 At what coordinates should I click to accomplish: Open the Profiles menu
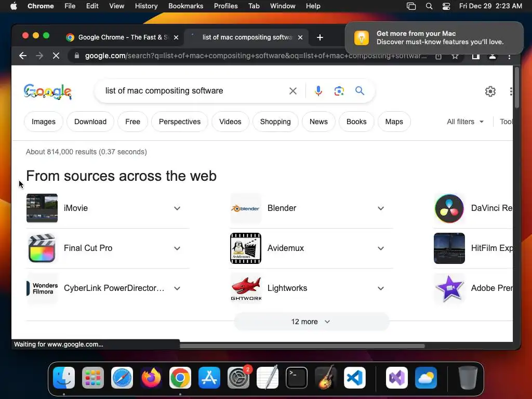(x=225, y=6)
